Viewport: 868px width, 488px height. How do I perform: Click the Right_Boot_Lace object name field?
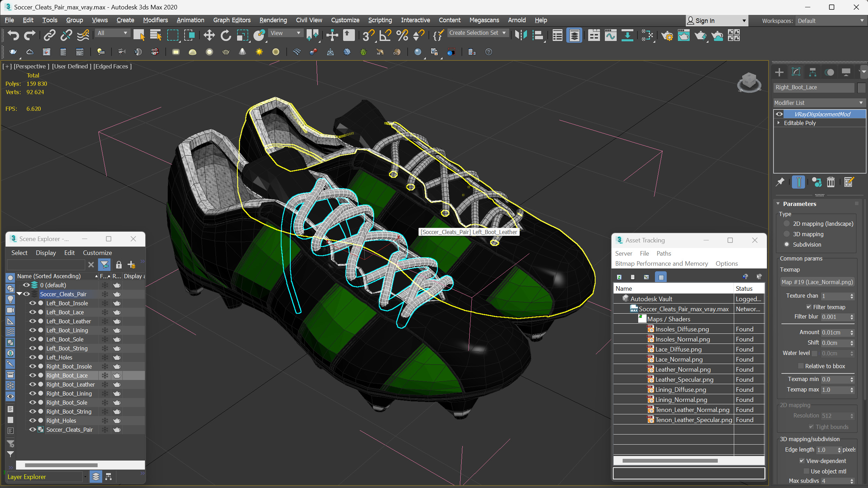point(814,88)
